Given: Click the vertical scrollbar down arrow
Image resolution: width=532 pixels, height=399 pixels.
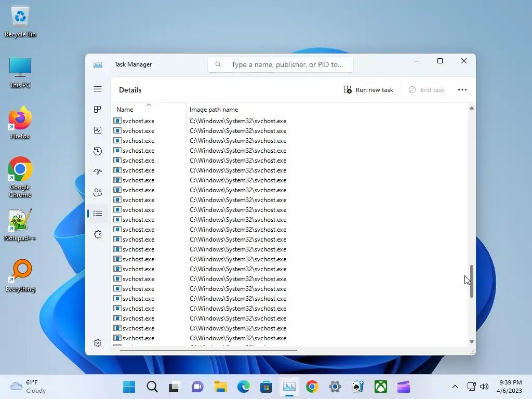Looking at the screenshot, I should (x=472, y=342).
